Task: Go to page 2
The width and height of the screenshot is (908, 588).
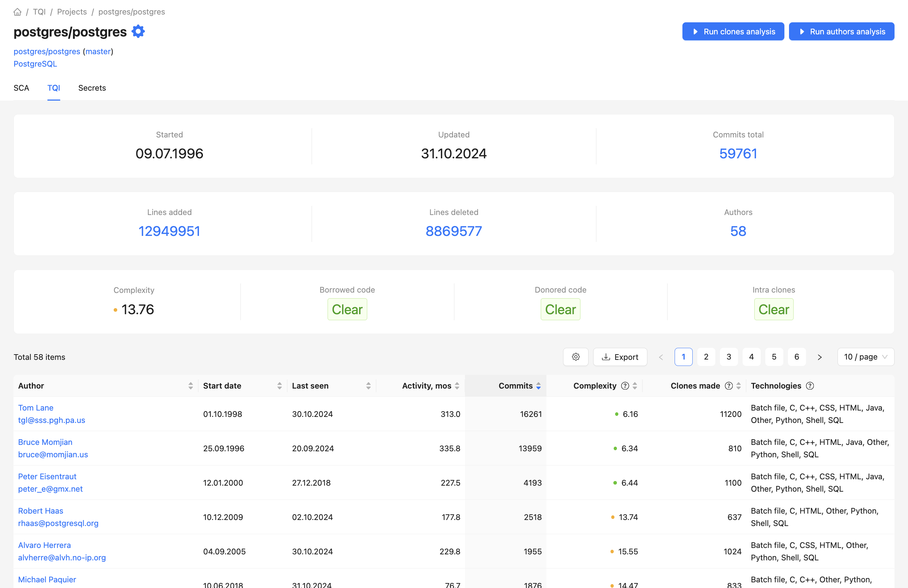Action: [706, 357]
